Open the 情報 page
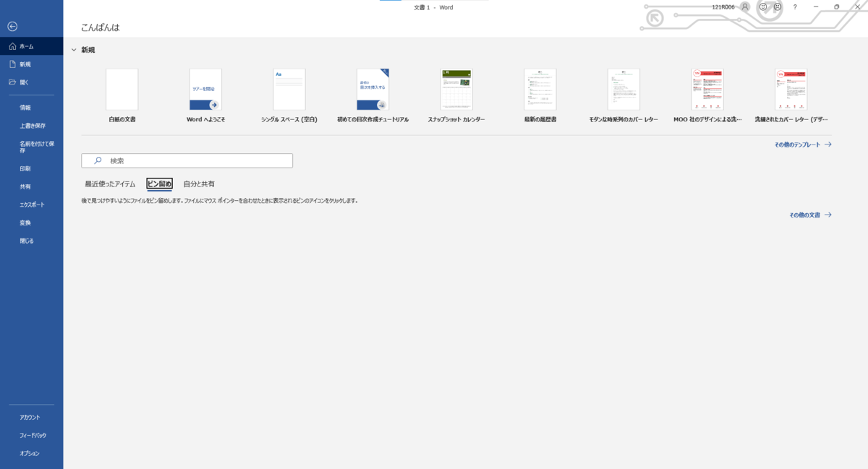868x469 pixels. [x=32, y=108]
